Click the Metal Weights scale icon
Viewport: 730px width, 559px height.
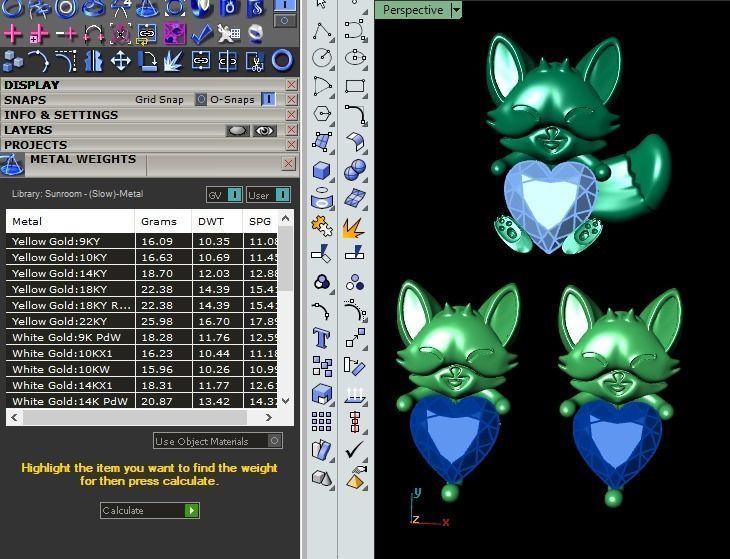[x=12, y=165]
